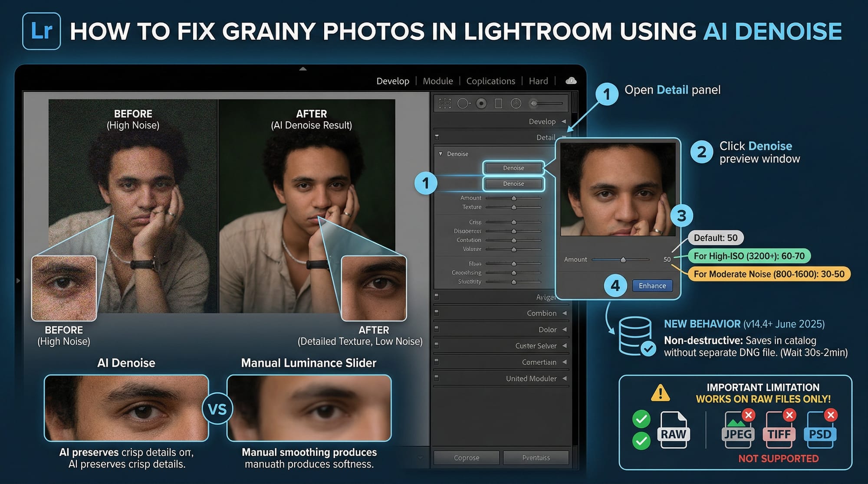Viewport: 868px width, 484px height.
Task: Click the Coprose button
Action: (x=467, y=458)
